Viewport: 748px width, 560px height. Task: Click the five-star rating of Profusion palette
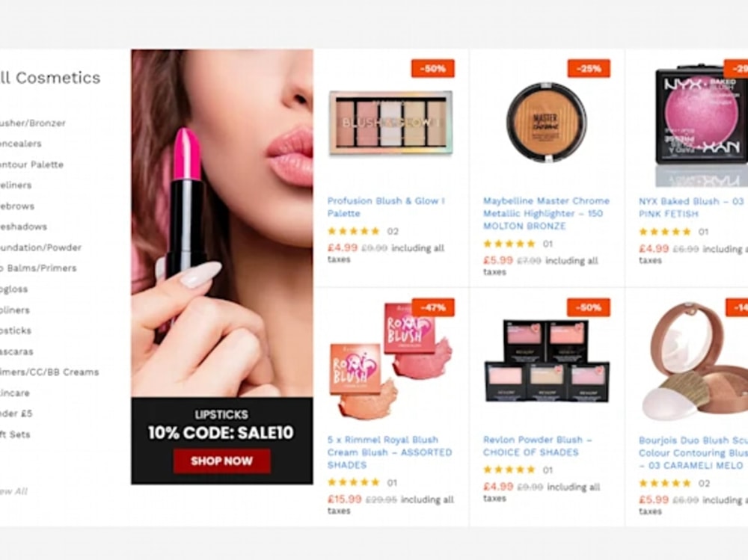[354, 231]
